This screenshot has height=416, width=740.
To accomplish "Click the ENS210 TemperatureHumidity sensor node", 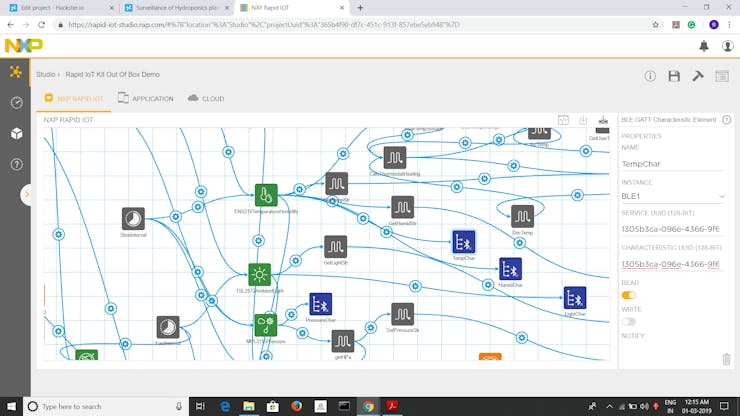I will click(x=266, y=195).
